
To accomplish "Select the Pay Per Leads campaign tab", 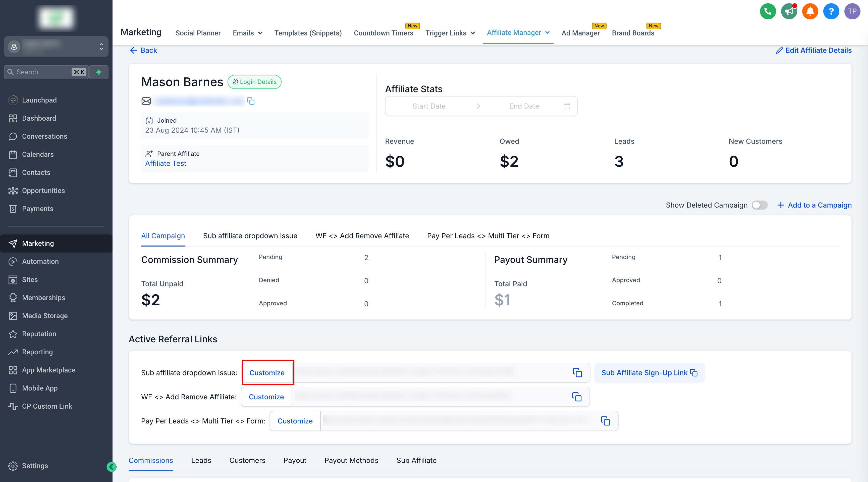I will click(x=488, y=236).
